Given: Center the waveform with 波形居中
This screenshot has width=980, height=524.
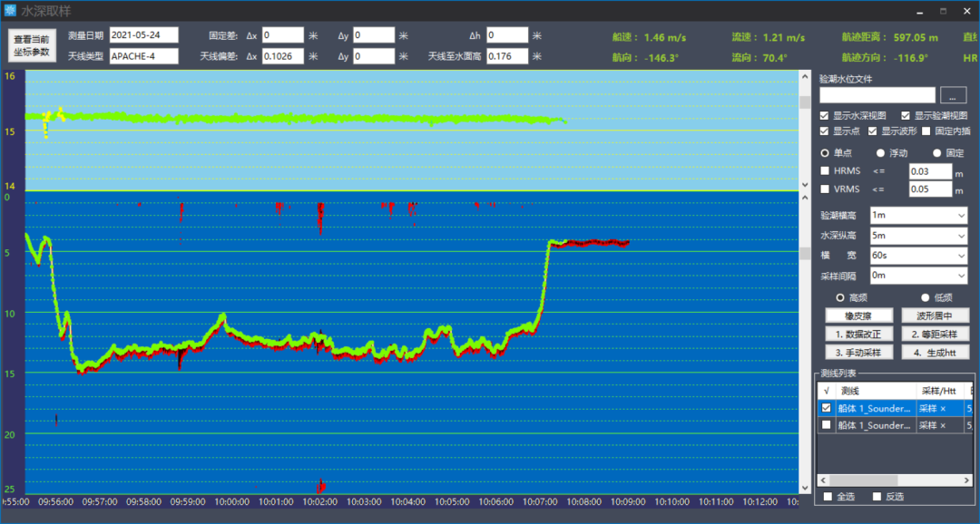Looking at the screenshot, I should tap(936, 315).
